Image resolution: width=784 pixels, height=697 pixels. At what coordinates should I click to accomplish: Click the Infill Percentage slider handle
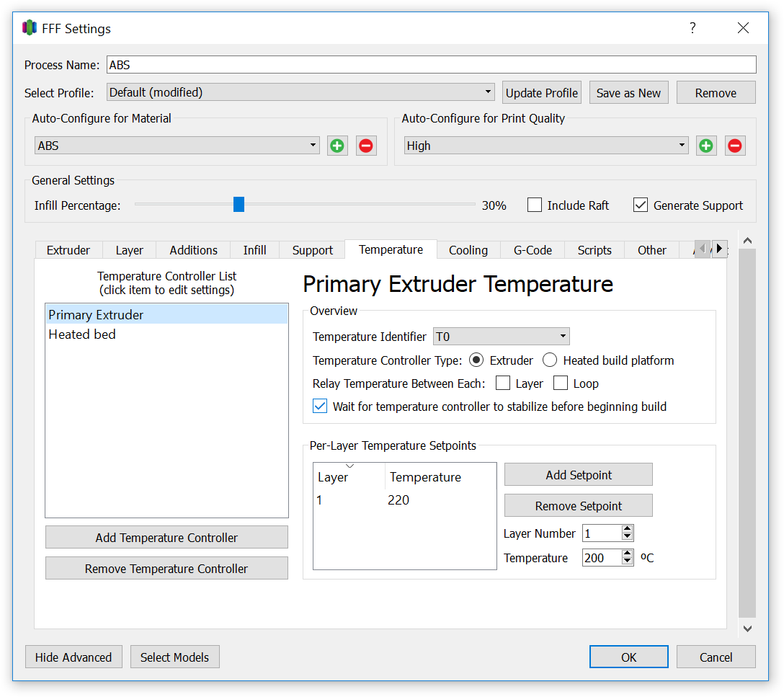coord(239,204)
